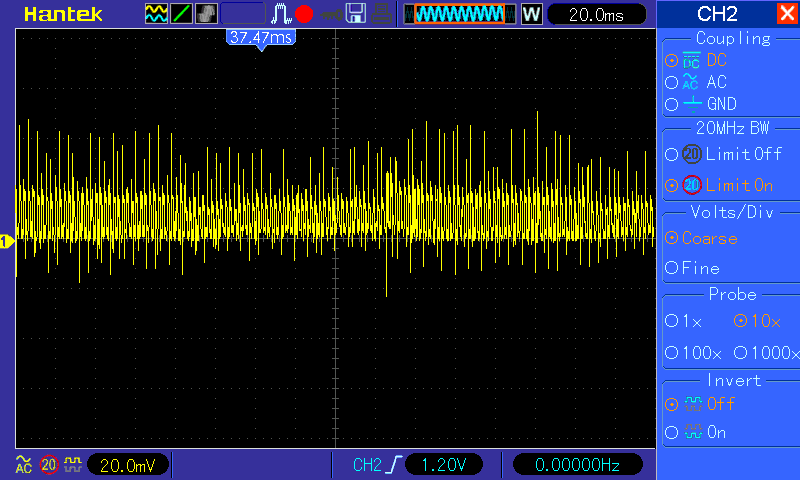Screen dimensions: 800x480
Task: Click the printer icon
Action: [381, 14]
